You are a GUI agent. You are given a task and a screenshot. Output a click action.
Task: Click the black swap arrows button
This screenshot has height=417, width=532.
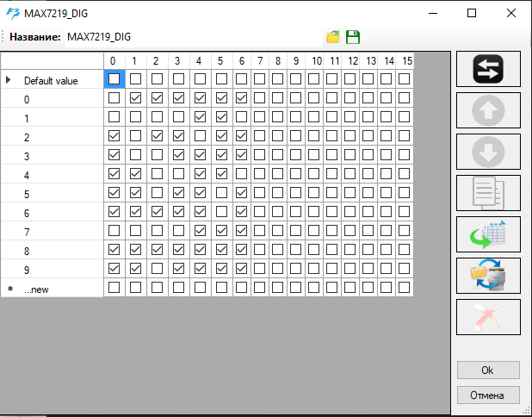click(x=488, y=69)
